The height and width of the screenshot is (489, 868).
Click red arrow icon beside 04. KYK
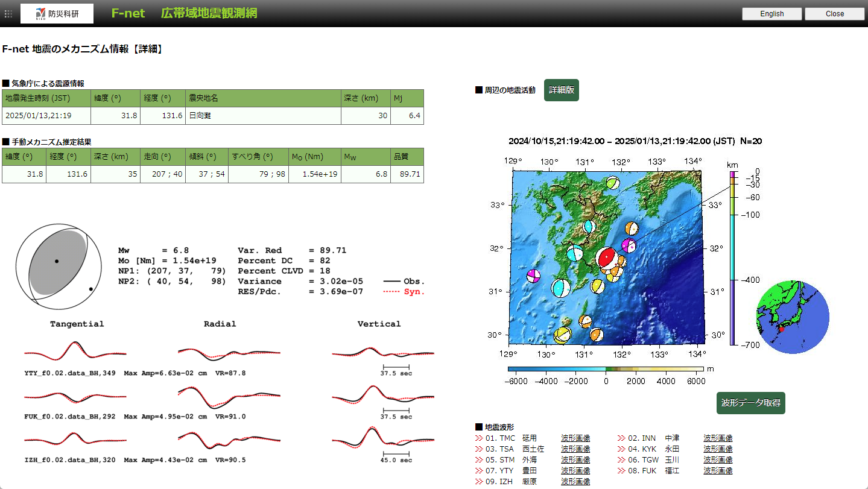pos(622,449)
